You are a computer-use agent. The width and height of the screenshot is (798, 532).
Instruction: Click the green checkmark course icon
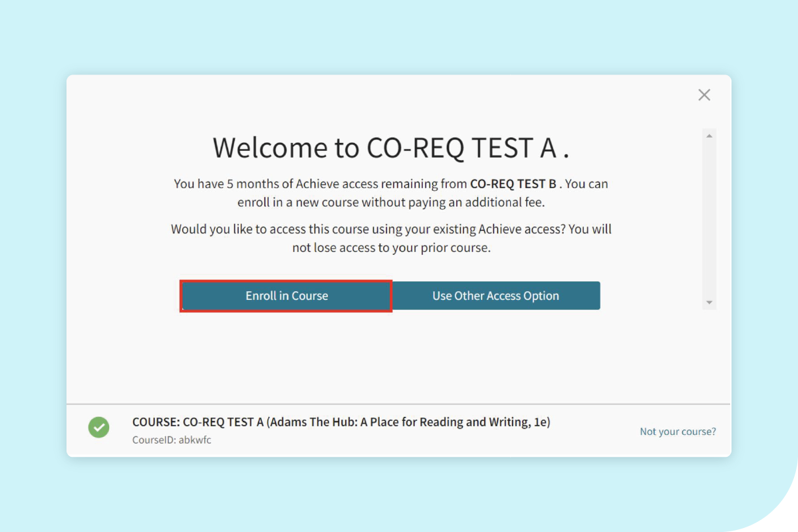click(x=99, y=427)
